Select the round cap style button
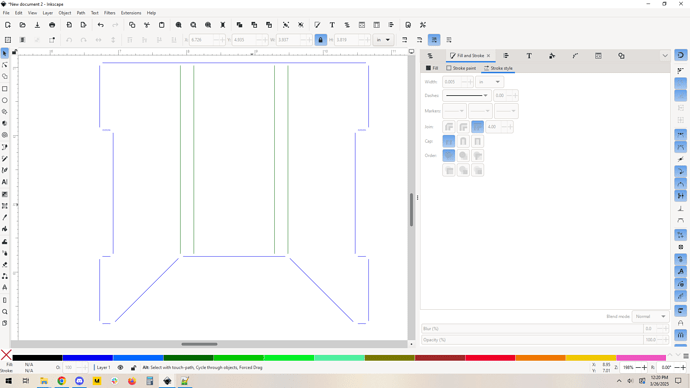This screenshot has height=388, width=690. pos(463,141)
